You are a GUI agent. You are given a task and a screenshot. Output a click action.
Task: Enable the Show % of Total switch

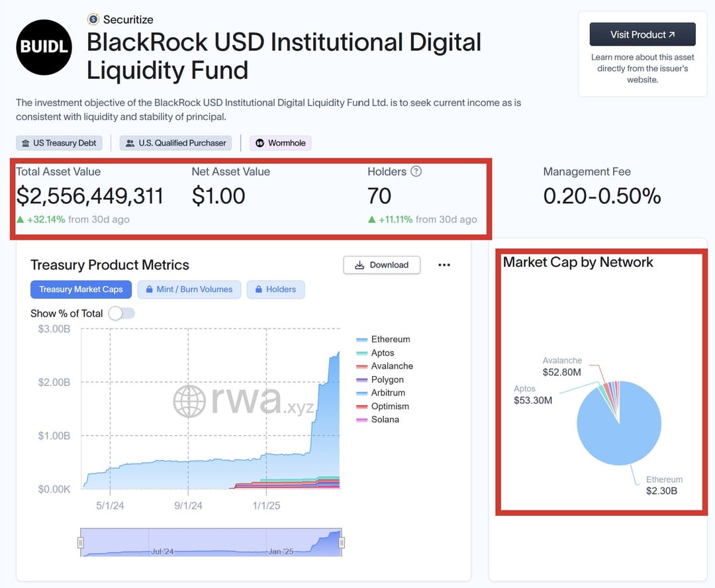[122, 313]
